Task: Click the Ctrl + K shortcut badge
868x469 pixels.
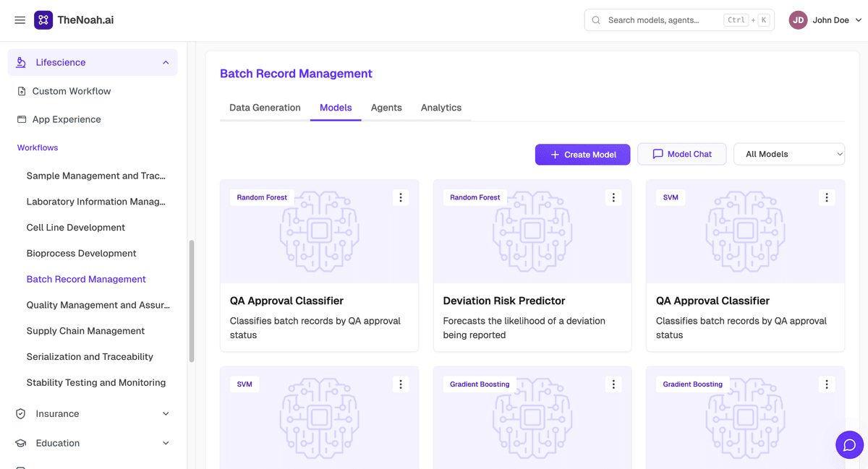Action: pyautogui.click(x=746, y=20)
